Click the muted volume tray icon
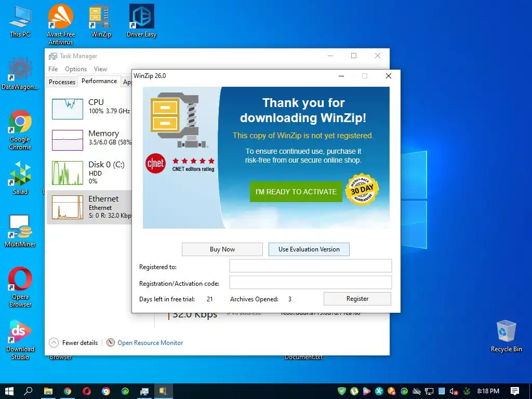The height and width of the screenshot is (399, 532). pos(454,391)
